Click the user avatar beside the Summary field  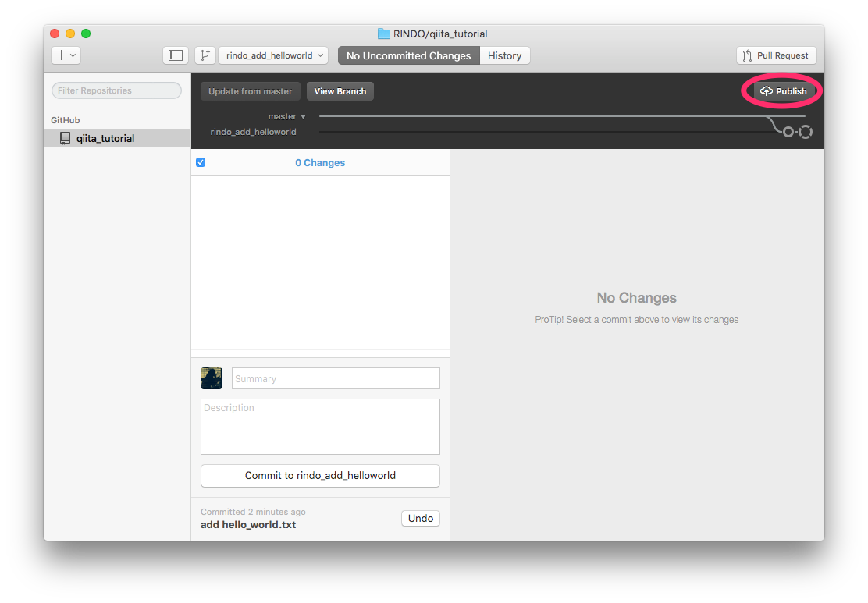click(211, 378)
